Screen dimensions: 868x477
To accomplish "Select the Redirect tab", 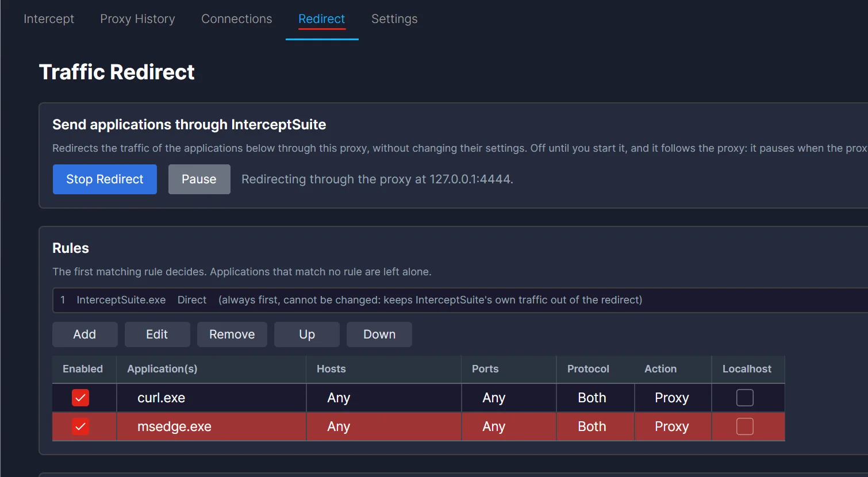I will tap(322, 19).
